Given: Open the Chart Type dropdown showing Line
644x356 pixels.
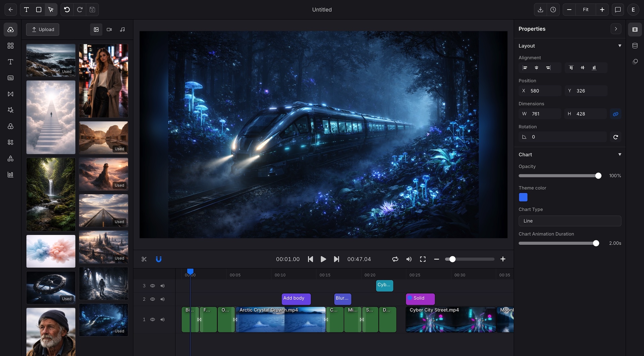Looking at the screenshot, I should (570, 221).
